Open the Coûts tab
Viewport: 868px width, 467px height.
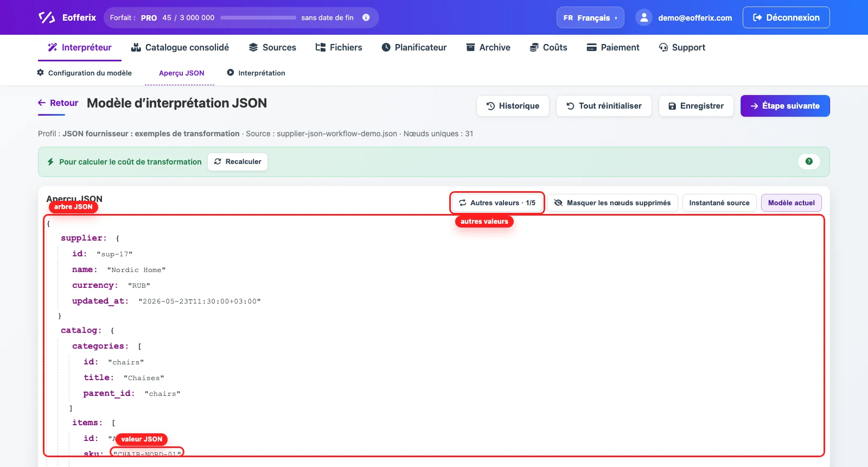[548, 47]
